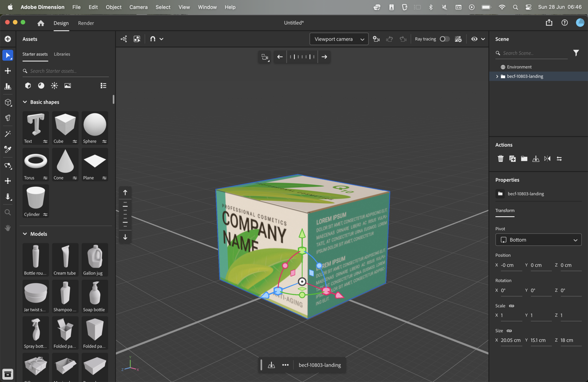The image size is (588, 382).
Task: Select the Zoom tool
Action: tap(8, 212)
